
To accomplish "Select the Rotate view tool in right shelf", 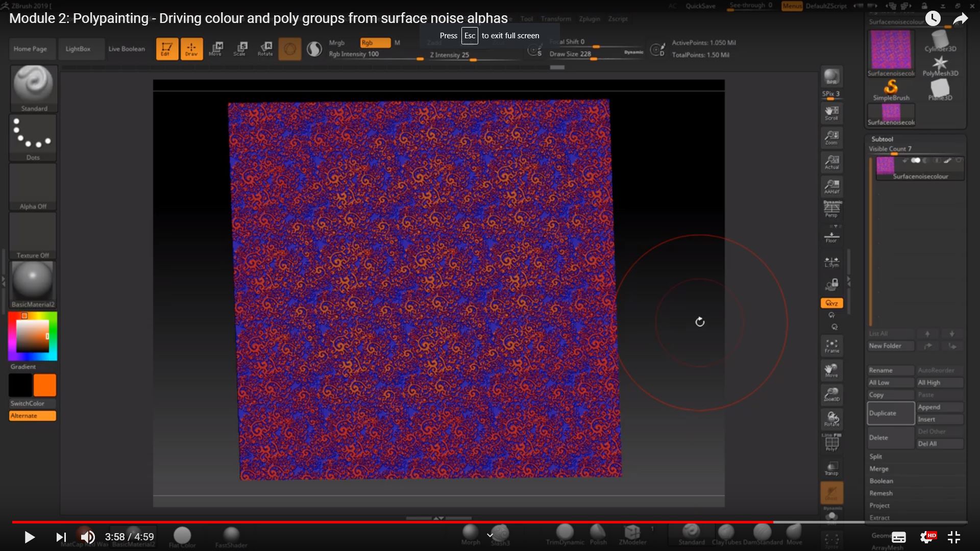I will 831,419.
